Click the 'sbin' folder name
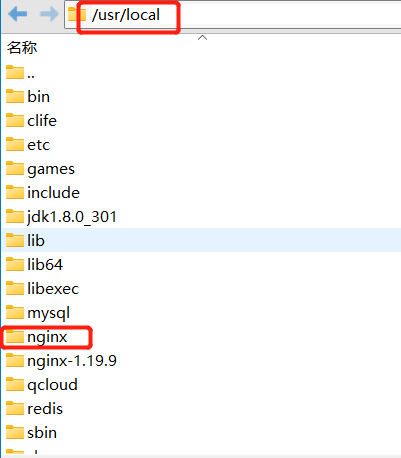This screenshot has height=458, width=401. (x=42, y=433)
